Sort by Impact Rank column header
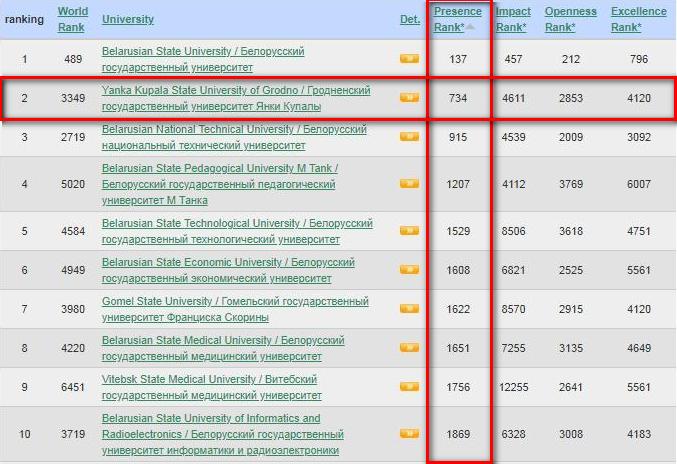Viewport: 677px width, 464px height. click(513, 19)
